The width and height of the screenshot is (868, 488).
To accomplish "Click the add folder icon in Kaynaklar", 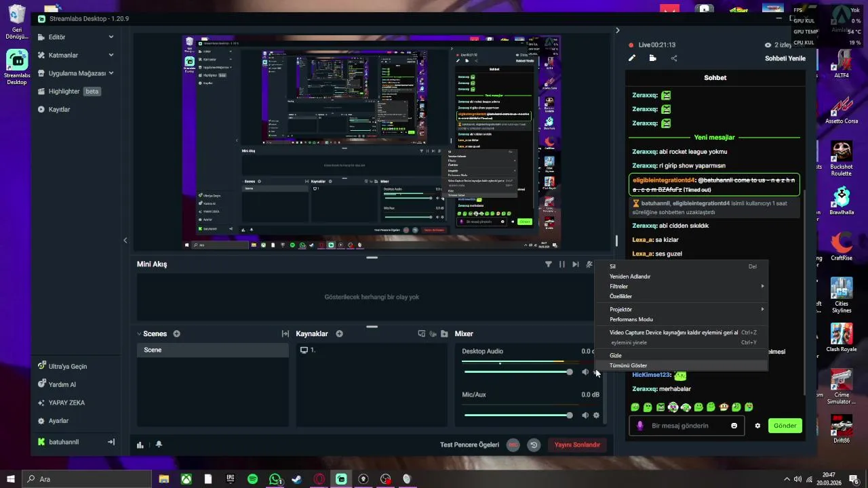I will [x=444, y=333].
